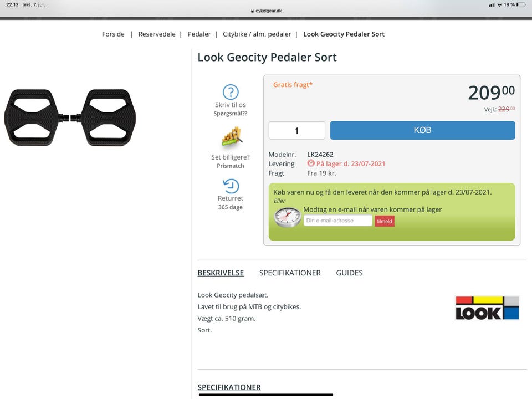This screenshot has height=399, width=532.
Task: Click the red tilmeld button
Action: (385, 221)
